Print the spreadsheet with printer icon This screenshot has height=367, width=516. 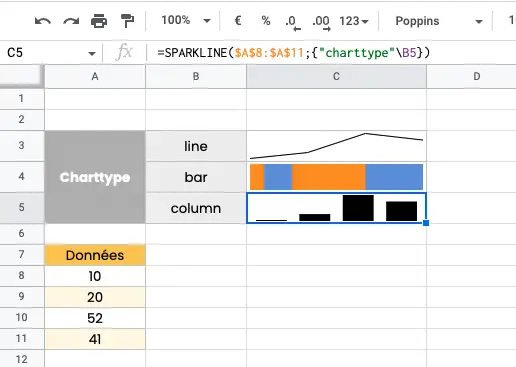tap(99, 21)
